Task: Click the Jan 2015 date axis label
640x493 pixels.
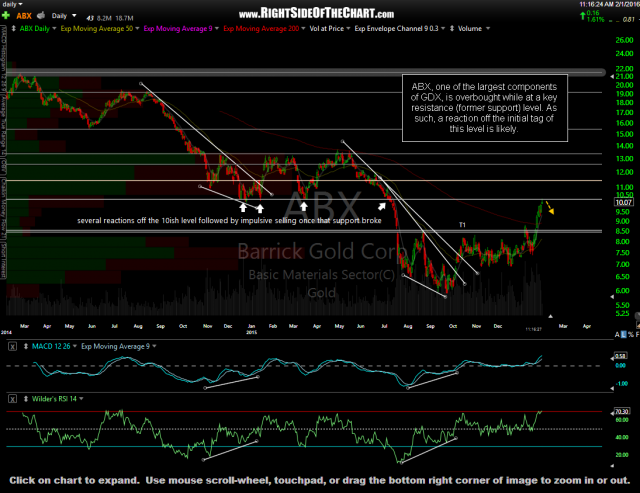Action: pos(251,329)
